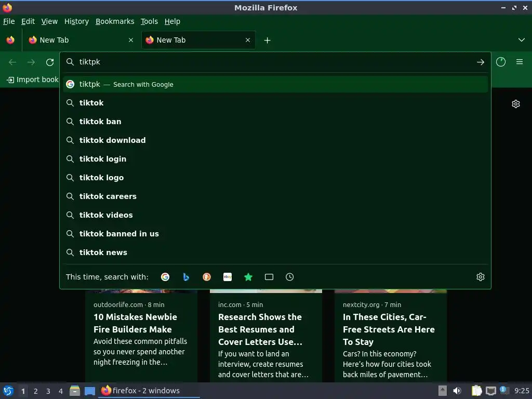Pick the tiktok news suggestion
The image size is (532, 399).
[275, 252]
